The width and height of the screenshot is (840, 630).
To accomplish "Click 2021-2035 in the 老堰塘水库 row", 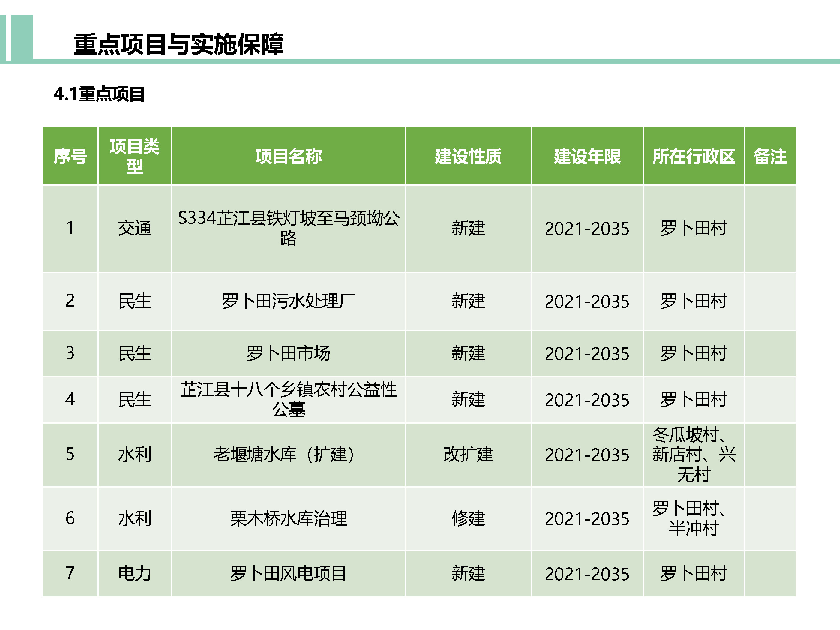I will point(587,454).
